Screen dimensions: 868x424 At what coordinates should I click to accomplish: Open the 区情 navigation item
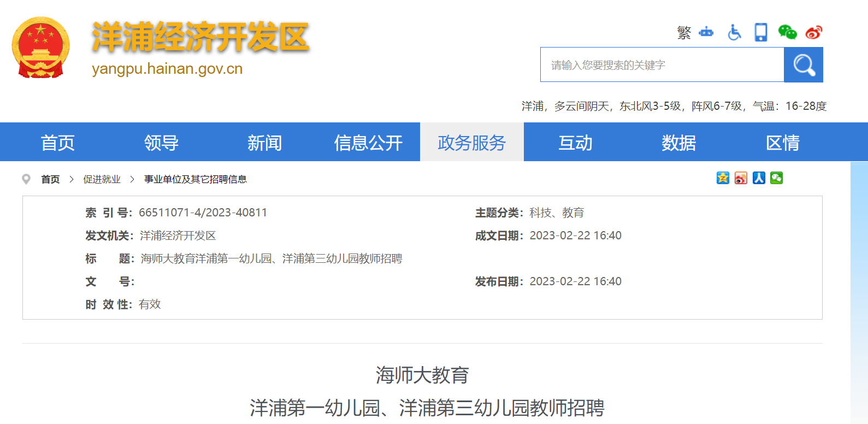pyautogui.click(x=783, y=143)
